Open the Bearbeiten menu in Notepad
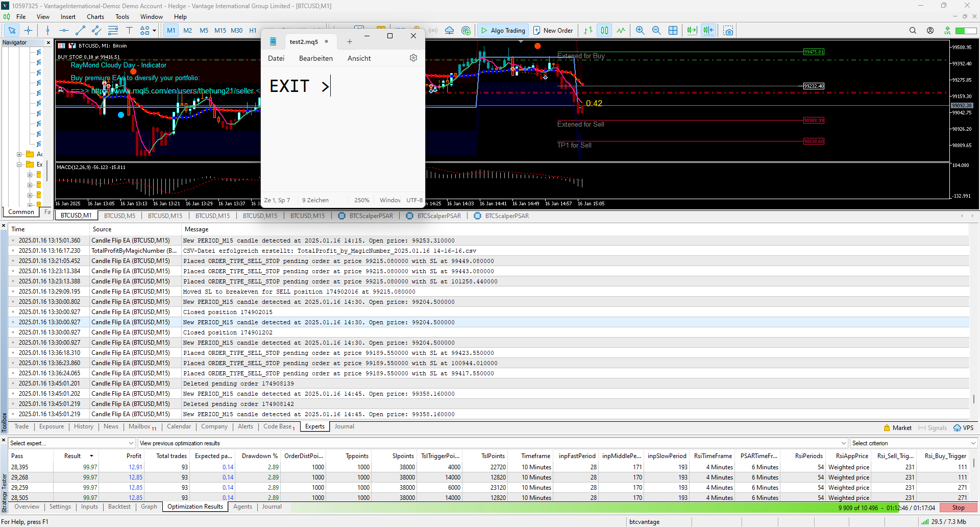This screenshot has width=980, height=527. click(316, 58)
